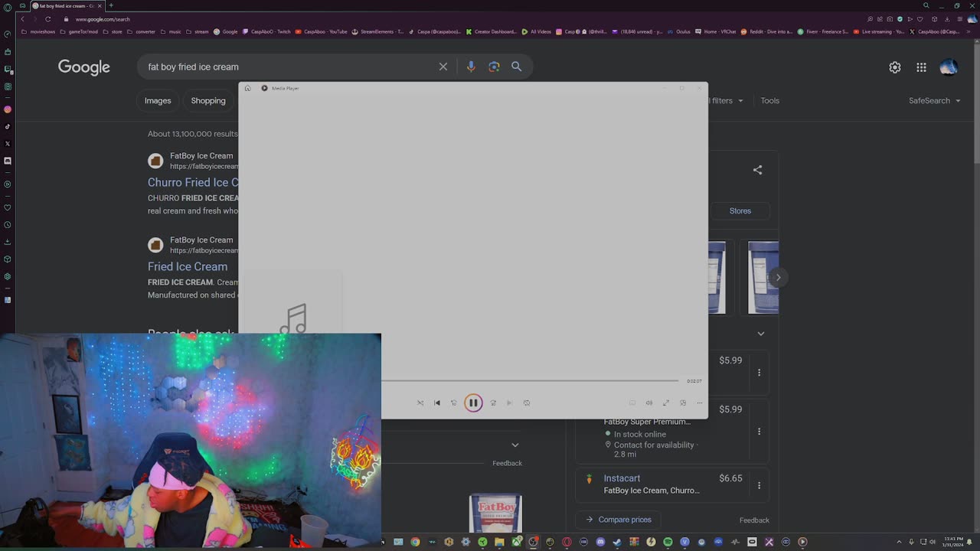The image size is (980, 551).
Task: Click the Google logo
Action: [84, 67]
